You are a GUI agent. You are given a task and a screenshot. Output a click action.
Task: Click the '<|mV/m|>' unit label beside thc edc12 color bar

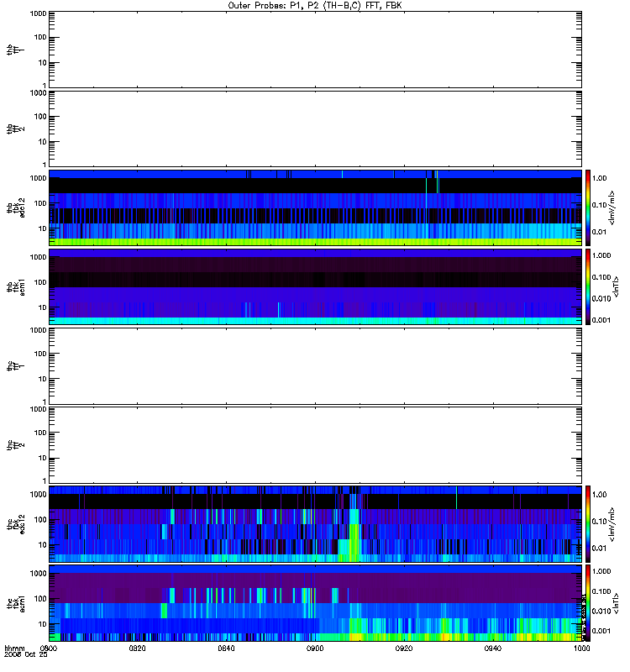pyautogui.click(x=612, y=524)
